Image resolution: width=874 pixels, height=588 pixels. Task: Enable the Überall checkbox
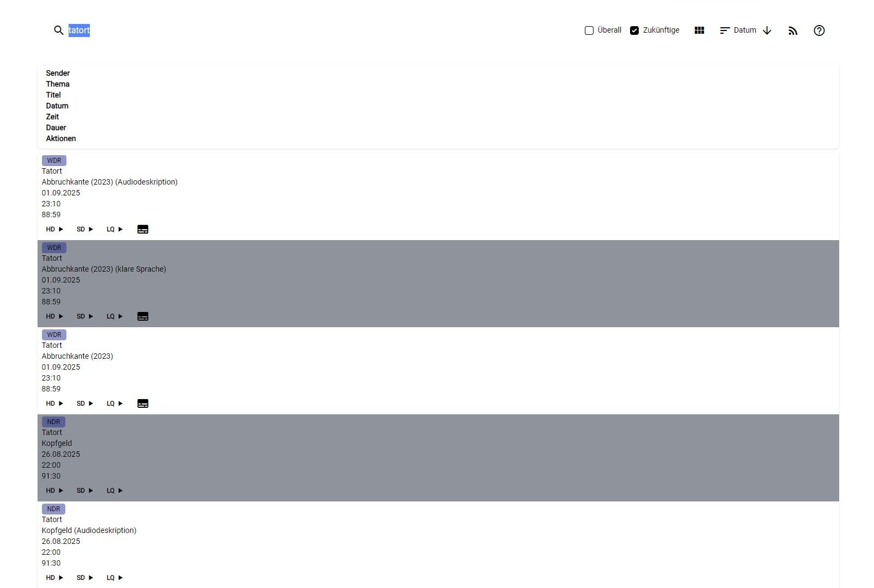pos(589,30)
